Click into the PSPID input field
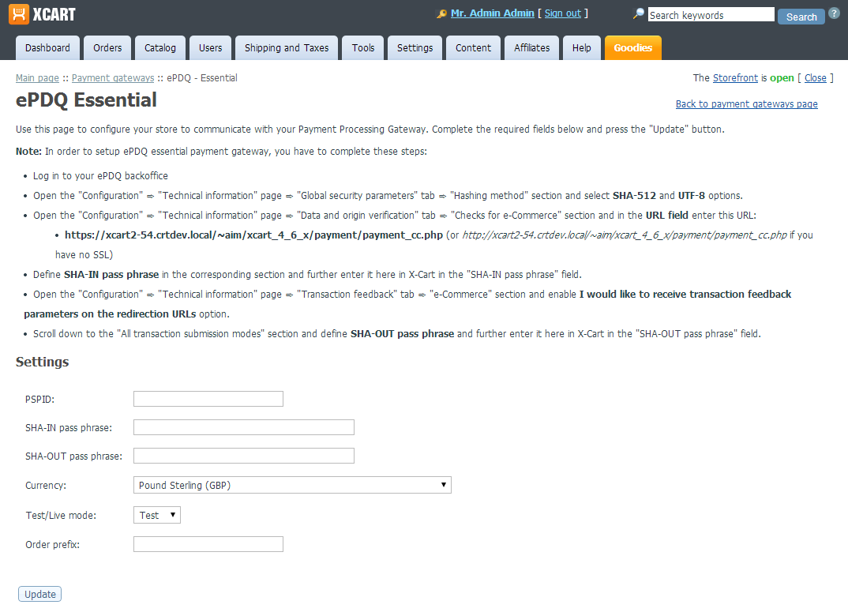This screenshot has width=848, height=616. pos(208,399)
